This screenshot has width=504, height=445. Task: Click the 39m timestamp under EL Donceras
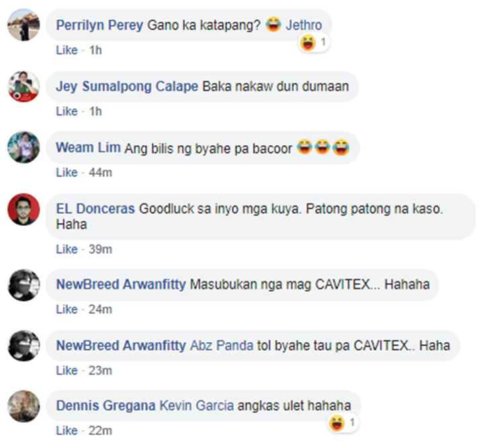click(x=100, y=249)
